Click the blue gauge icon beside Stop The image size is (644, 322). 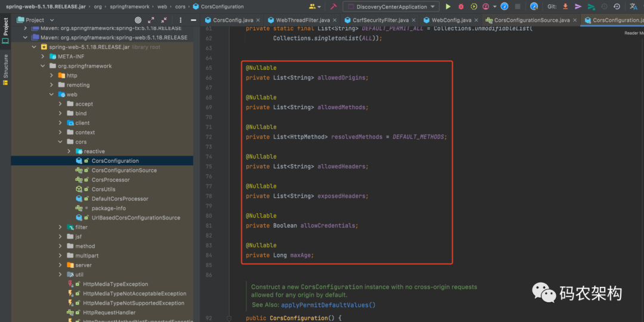(x=505, y=7)
